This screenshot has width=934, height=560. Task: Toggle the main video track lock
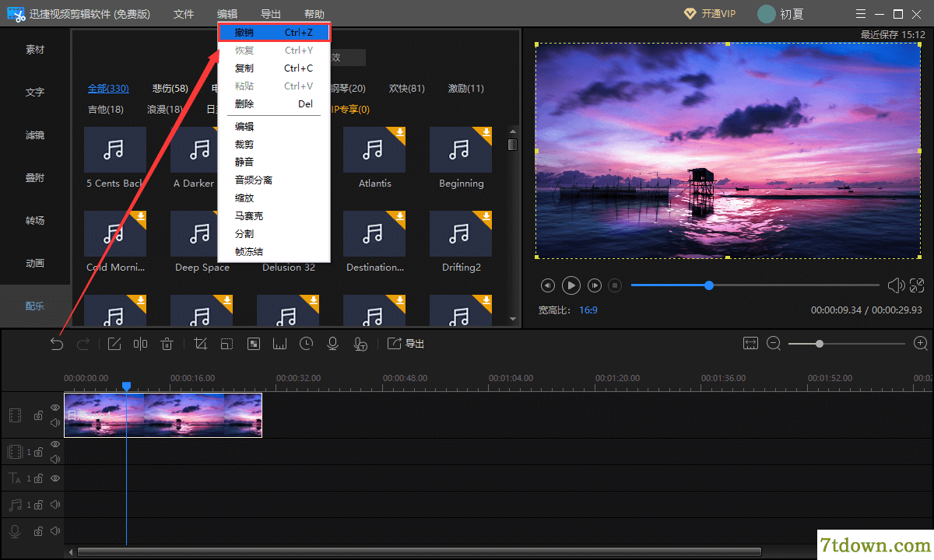pyautogui.click(x=37, y=416)
